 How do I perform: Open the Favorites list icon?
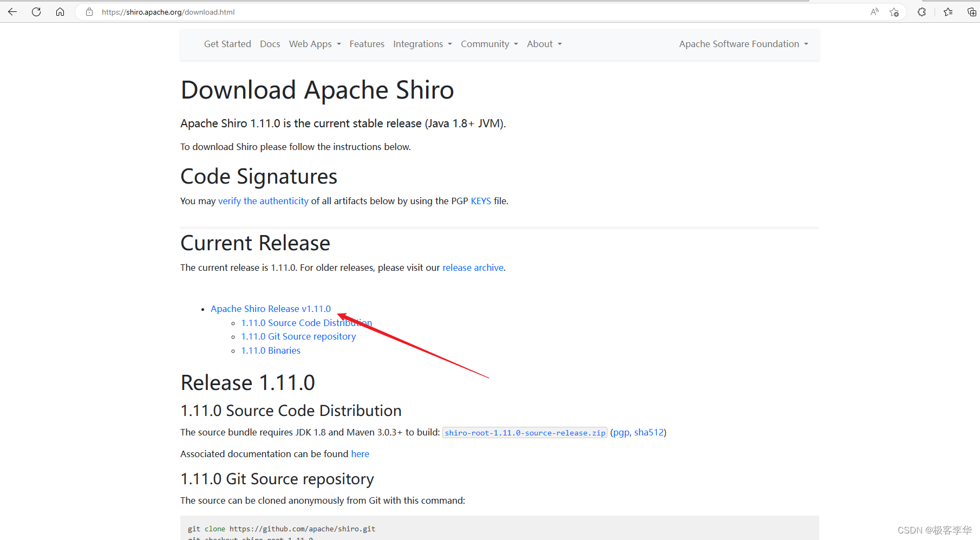[x=948, y=12]
